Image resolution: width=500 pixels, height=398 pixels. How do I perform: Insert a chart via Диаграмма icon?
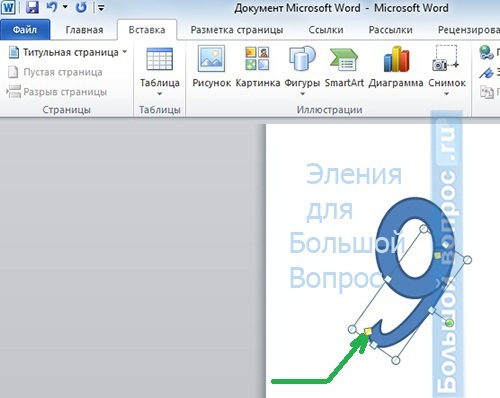point(396,59)
